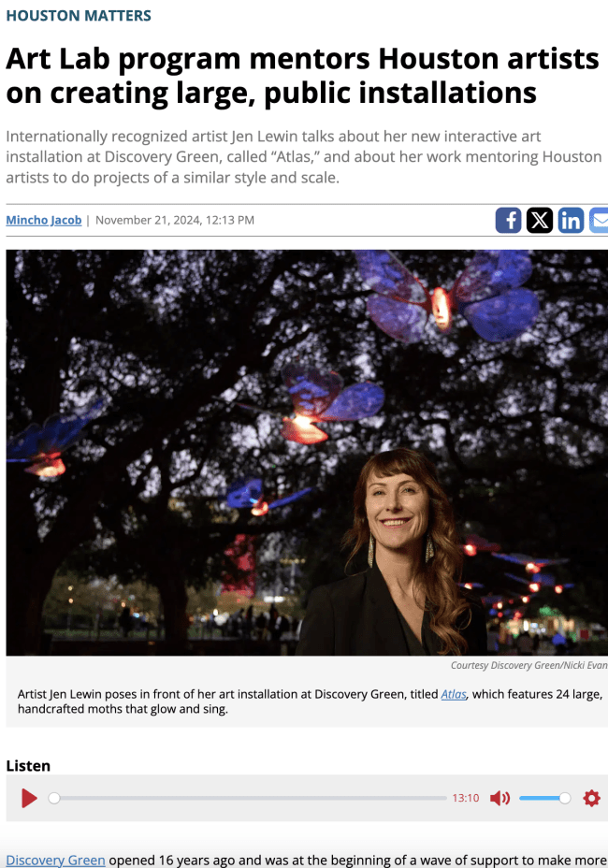This screenshot has height=868, width=608.
Task: Mute the audio player volume
Action: click(499, 798)
